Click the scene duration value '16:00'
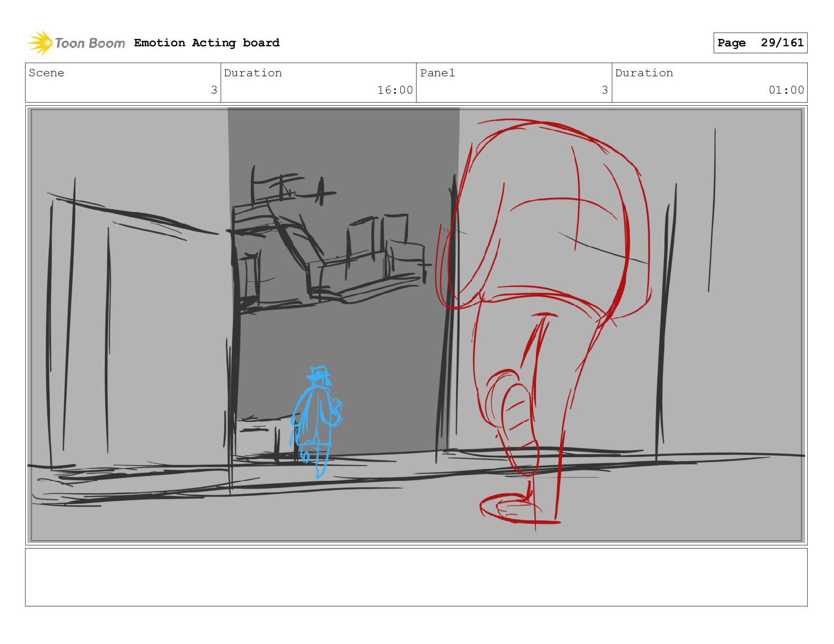This screenshot has height=644, width=834. pos(395,90)
